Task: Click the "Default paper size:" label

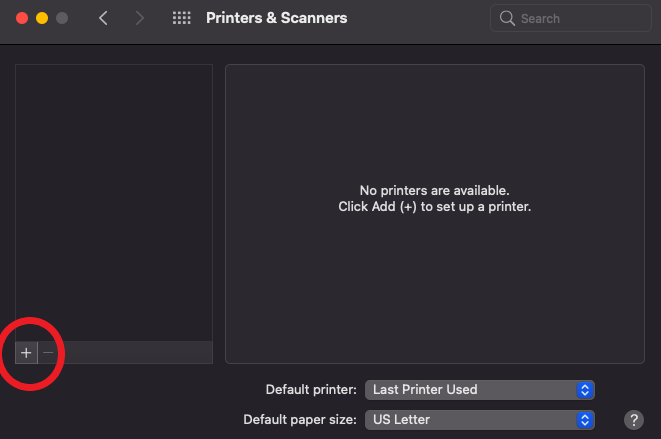Action: click(x=300, y=419)
